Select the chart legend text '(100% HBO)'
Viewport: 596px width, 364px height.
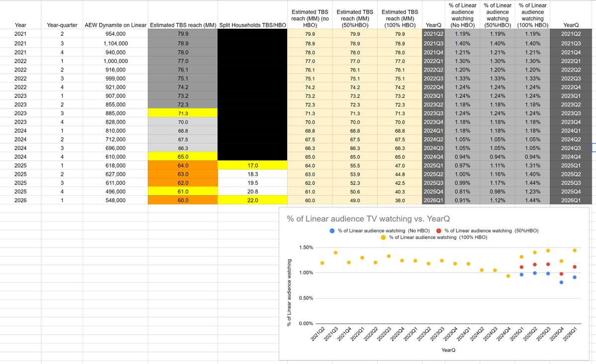click(x=473, y=237)
